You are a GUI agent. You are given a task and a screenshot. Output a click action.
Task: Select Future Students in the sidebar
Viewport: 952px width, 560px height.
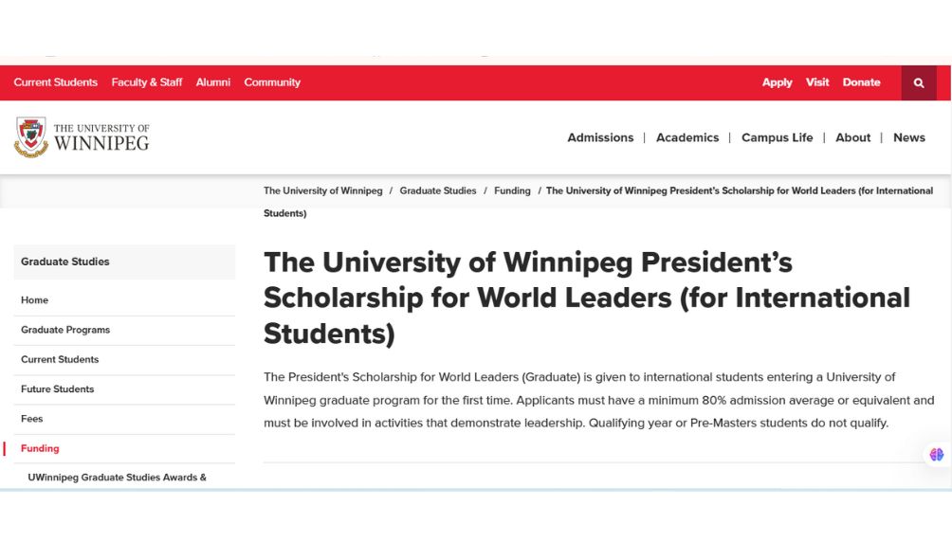tap(58, 389)
